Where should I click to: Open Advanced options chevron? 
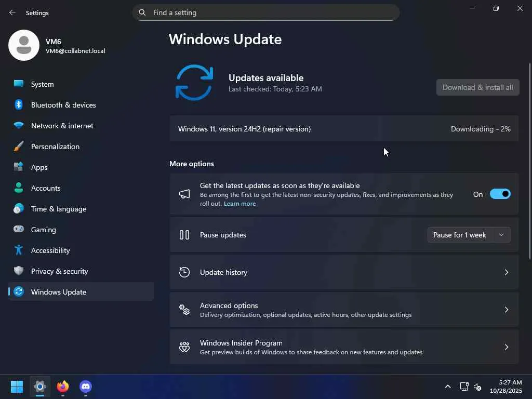pyautogui.click(x=506, y=310)
